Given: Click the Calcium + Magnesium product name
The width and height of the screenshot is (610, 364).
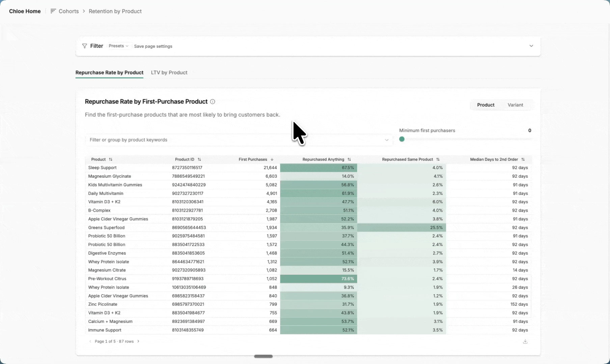Looking at the screenshot, I should (110, 322).
